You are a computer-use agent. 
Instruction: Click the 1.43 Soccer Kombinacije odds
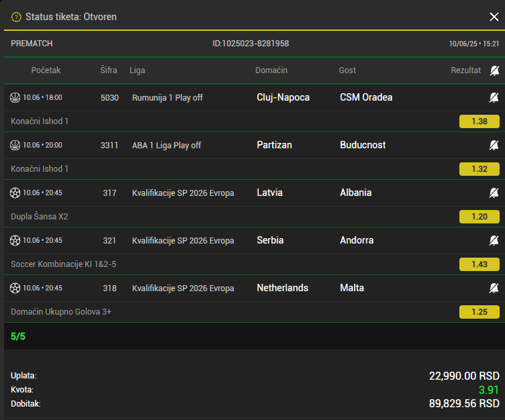pos(479,264)
